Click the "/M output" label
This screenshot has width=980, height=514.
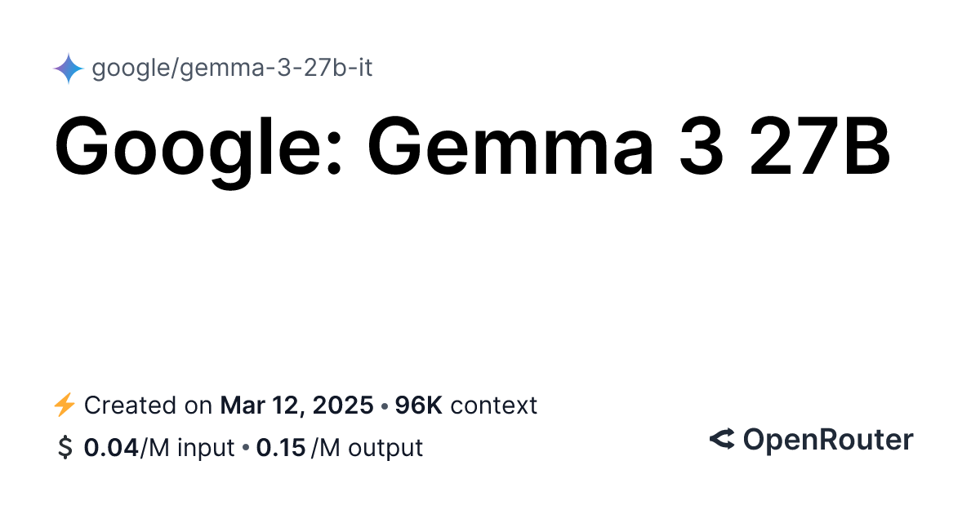(x=367, y=448)
